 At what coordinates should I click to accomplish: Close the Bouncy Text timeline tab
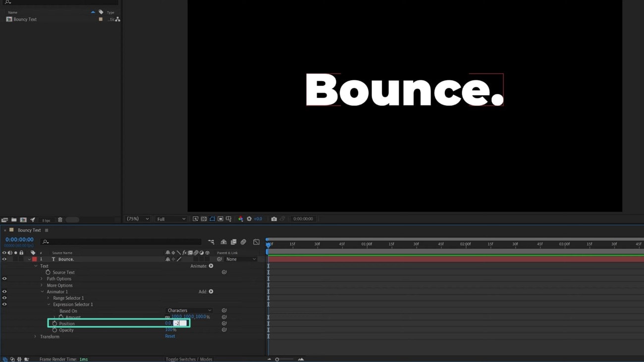tap(5, 230)
